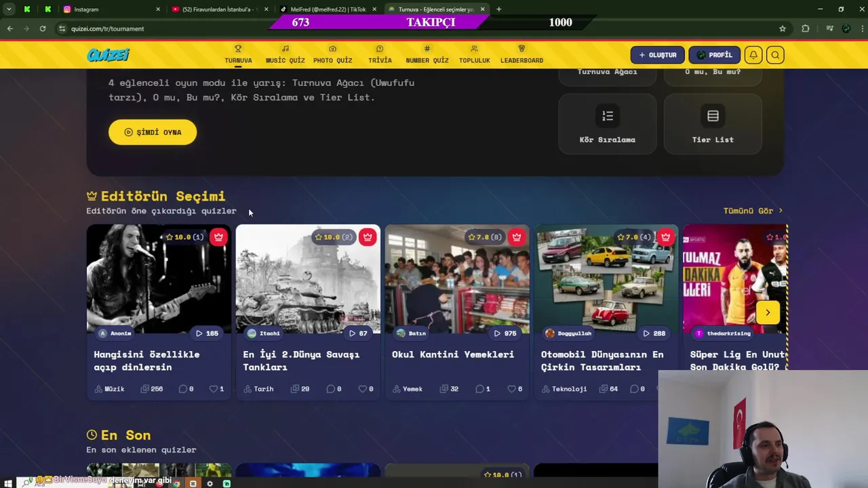Screen dimensions: 868x488
Task: Open the Quizei logo home link
Action: [108, 55]
